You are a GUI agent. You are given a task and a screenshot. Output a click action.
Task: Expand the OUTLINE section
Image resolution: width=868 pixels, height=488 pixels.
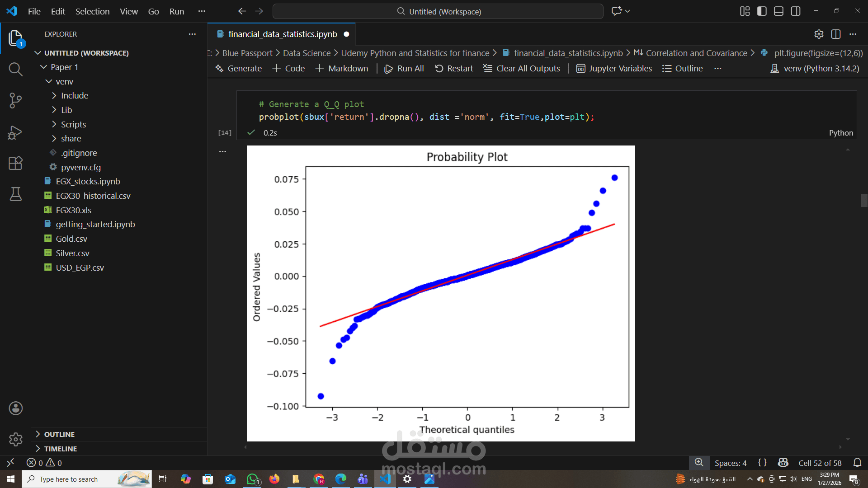[x=59, y=434]
